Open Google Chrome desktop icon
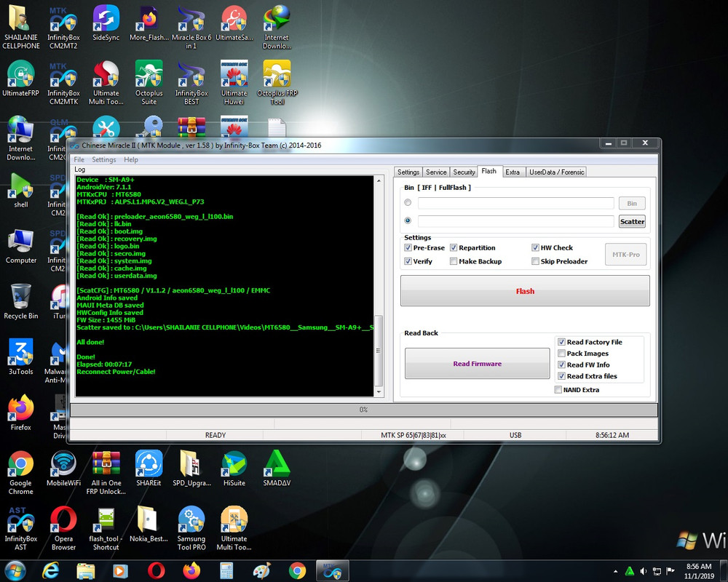The image size is (728, 582). (x=21, y=473)
